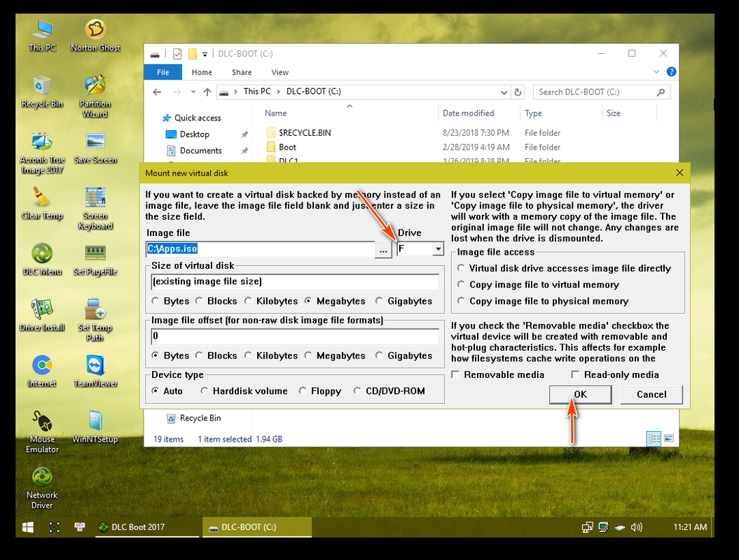Open the Drive letter dropdown
739x560 pixels.
(x=438, y=248)
